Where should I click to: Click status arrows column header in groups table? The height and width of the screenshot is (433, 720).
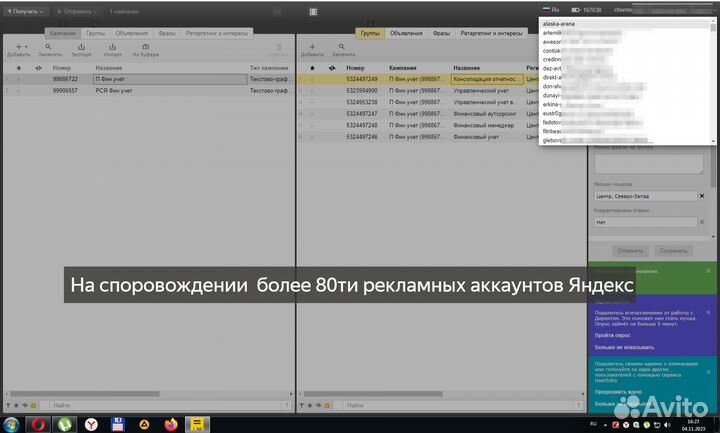(332, 68)
